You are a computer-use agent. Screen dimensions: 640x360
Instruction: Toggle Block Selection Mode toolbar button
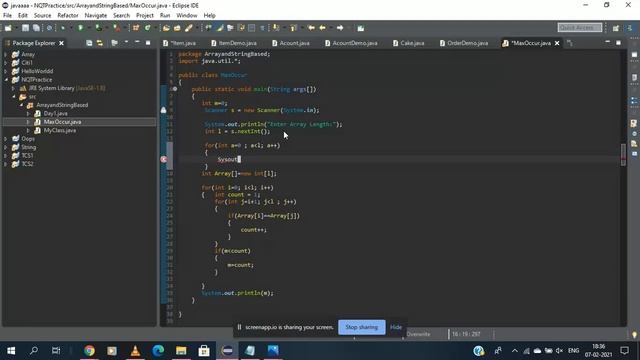(x=252, y=28)
